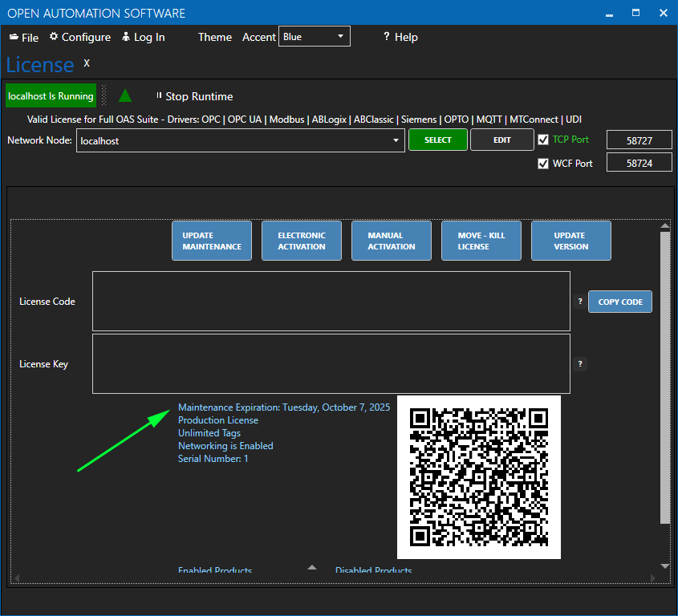
Task: Click inside the License Key text field
Action: tap(331, 364)
